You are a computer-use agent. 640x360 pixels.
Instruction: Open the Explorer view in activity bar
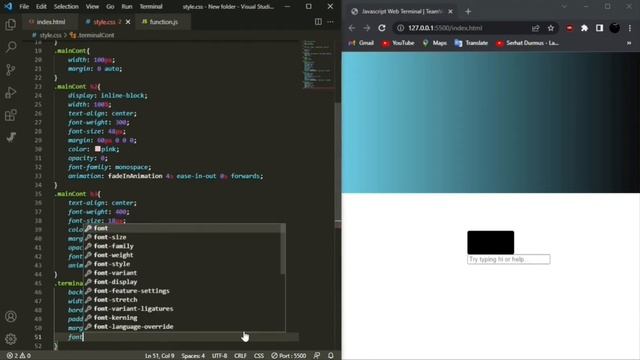click(x=11, y=24)
